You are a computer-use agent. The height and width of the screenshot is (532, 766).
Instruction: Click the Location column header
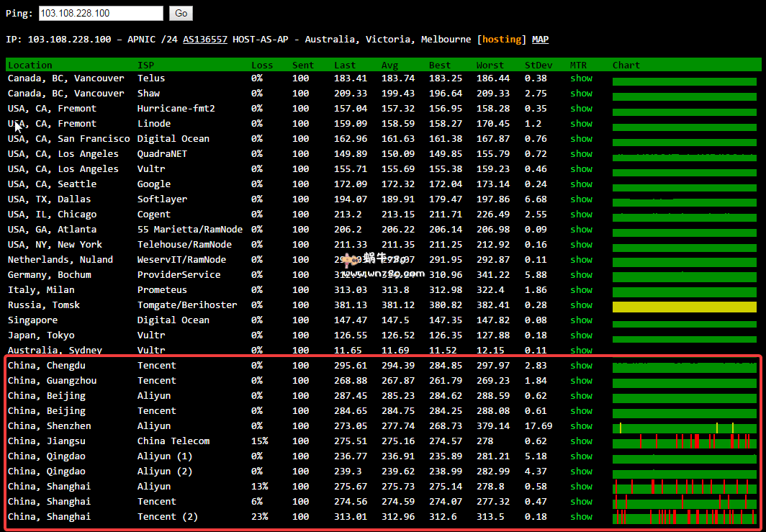coord(30,65)
